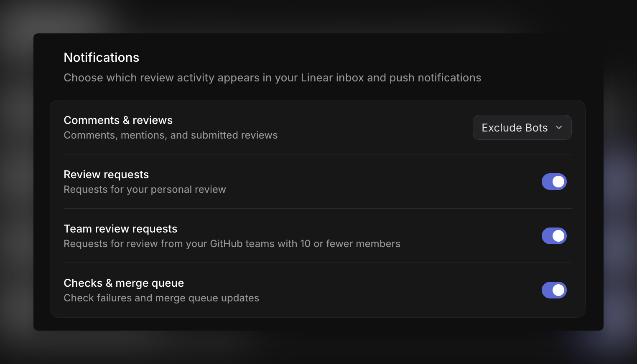The image size is (637, 364).
Task: Disable Team review requests notifications
Action: pos(554,236)
